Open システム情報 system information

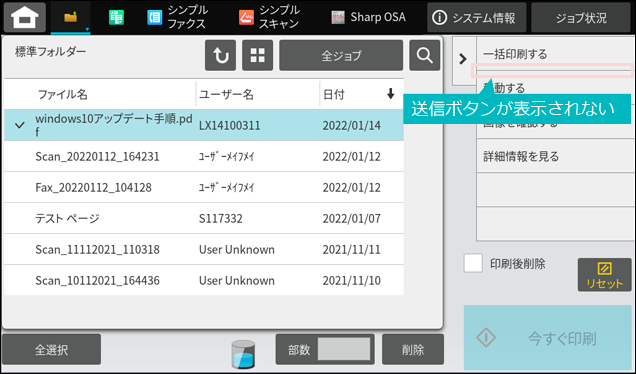pos(477,17)
